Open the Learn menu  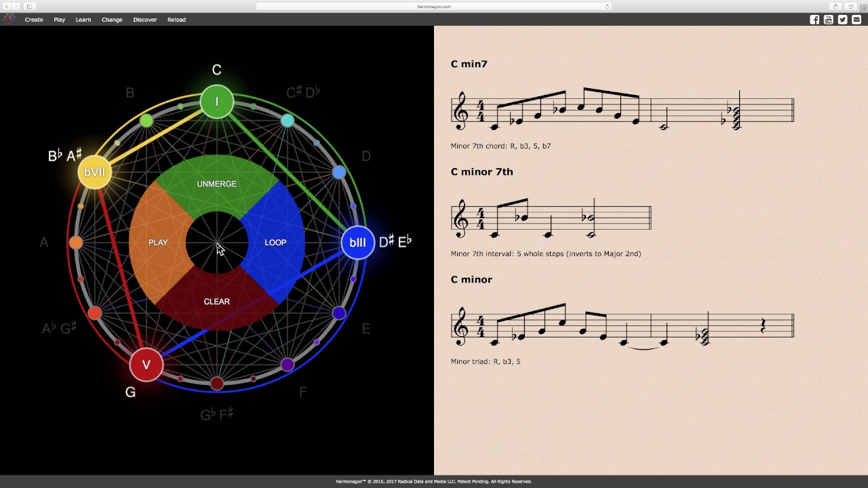click(83, 20)
